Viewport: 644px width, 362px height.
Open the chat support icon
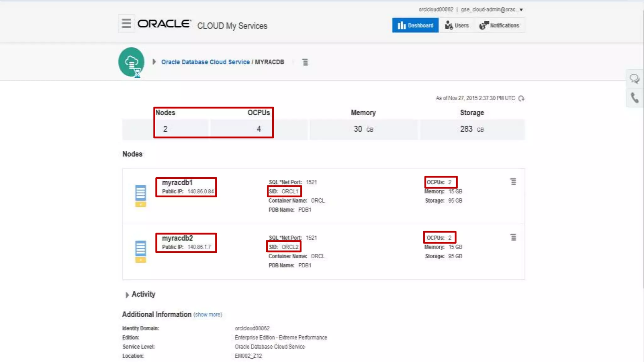[635, 79]
